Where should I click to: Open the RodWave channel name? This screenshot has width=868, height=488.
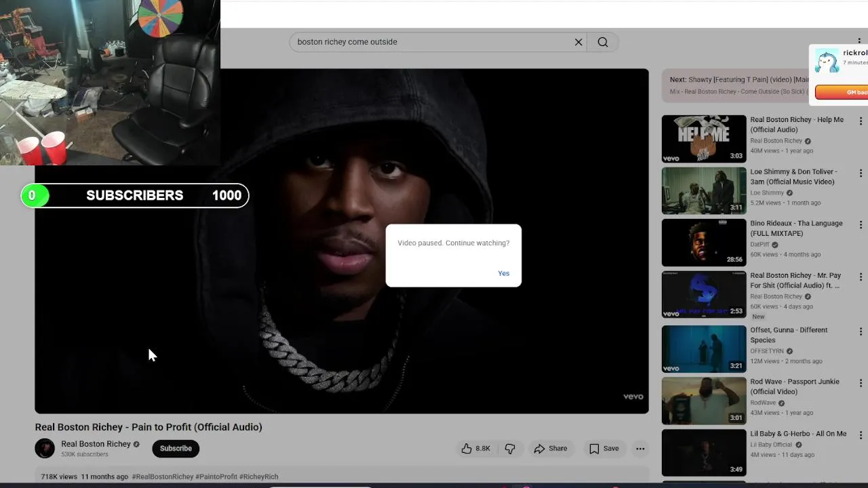coord(763,403)
